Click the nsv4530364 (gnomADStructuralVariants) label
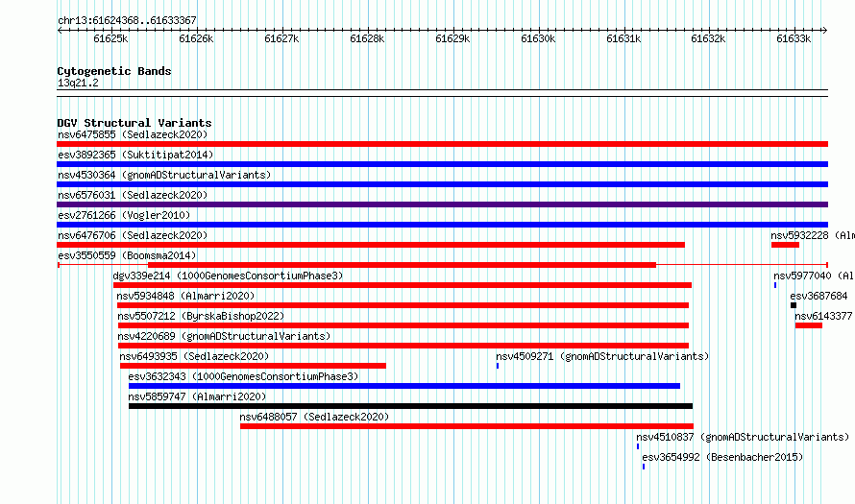This screenshot has height=504, width=855. (164, 175)
